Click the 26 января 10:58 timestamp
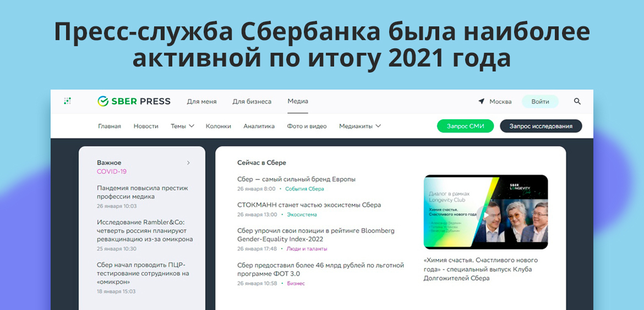The image size is (644, 310). click(258, 284)
